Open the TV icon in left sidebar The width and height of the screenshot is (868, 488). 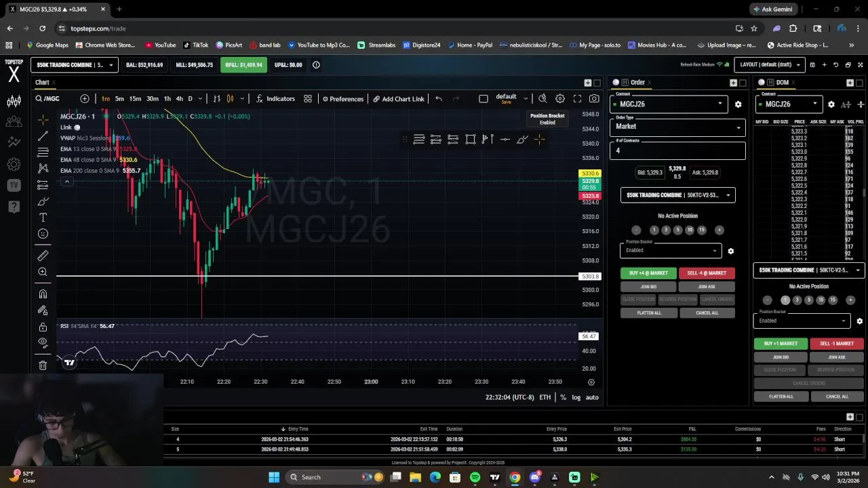click(x=14, y=185)
